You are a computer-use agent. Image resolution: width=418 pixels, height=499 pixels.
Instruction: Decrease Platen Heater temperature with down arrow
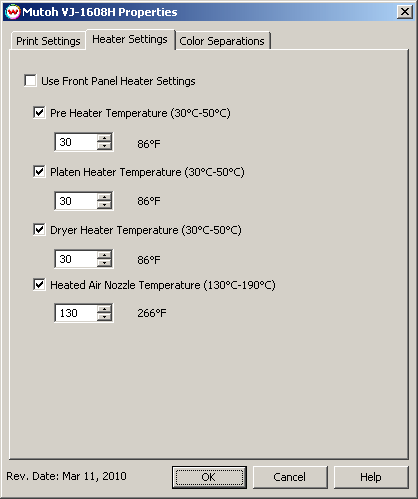coord(105,205)
